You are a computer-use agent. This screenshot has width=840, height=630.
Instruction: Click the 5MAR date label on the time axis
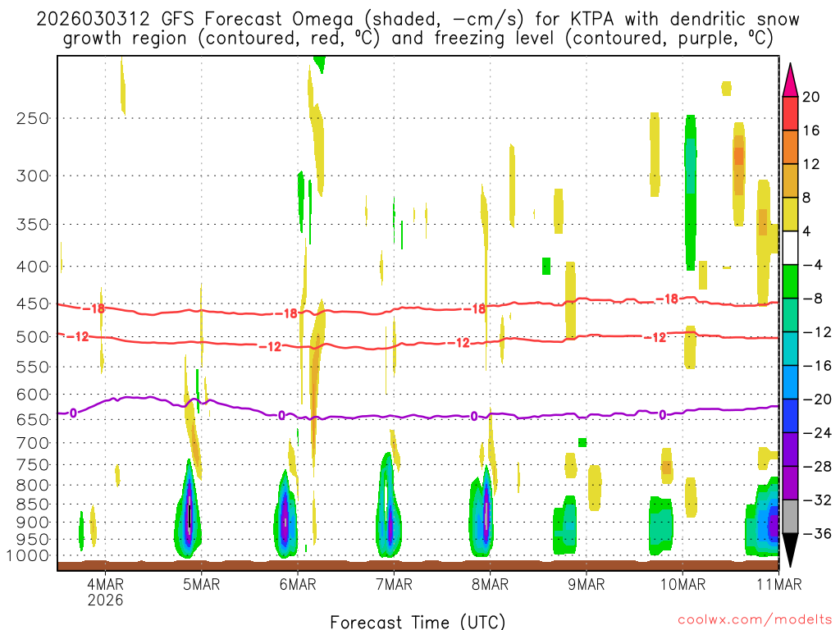(201, 584)
